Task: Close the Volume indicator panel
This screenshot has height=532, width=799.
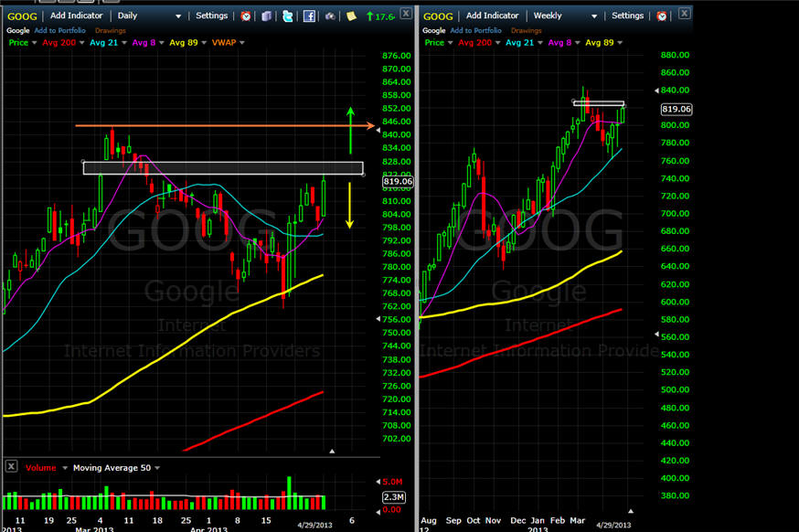Action: 11,466
